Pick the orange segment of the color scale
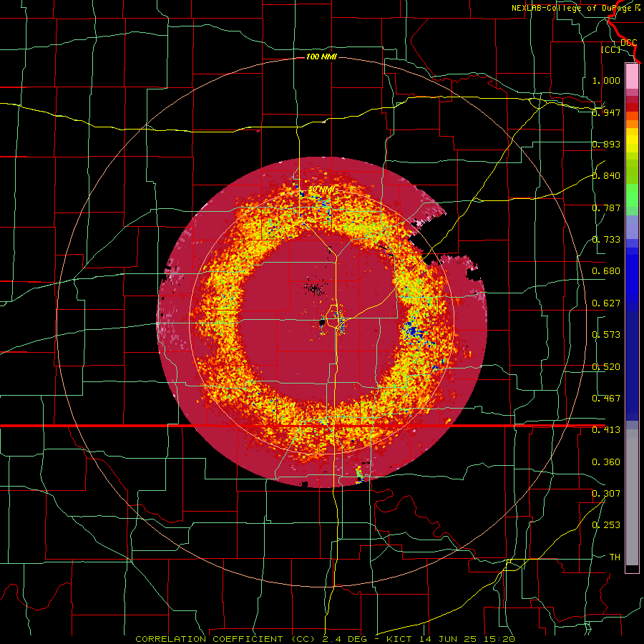 click(632, 124)
